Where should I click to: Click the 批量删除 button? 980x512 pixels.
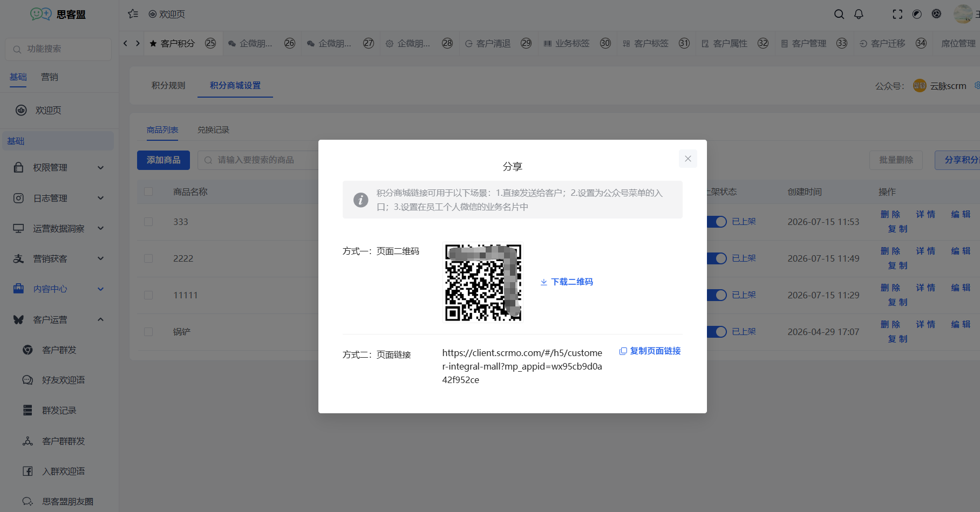[x=896, y=160]
